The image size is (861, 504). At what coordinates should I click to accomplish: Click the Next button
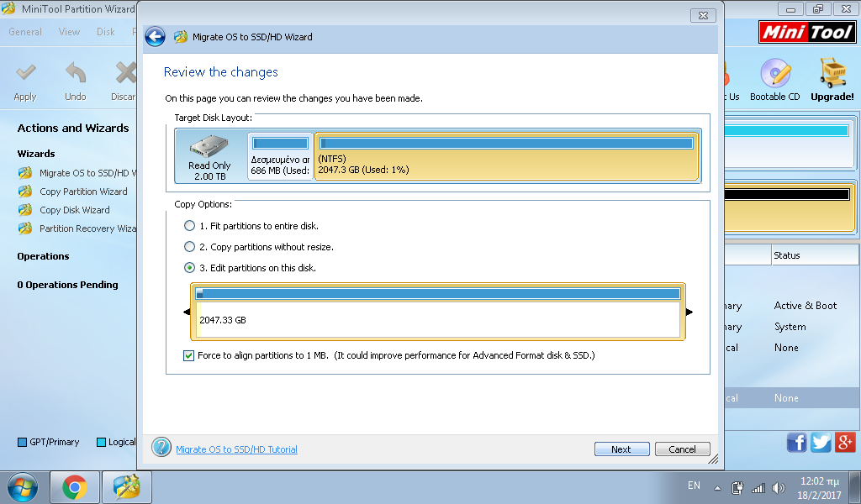pyautogui.click(x=621, y=449)
